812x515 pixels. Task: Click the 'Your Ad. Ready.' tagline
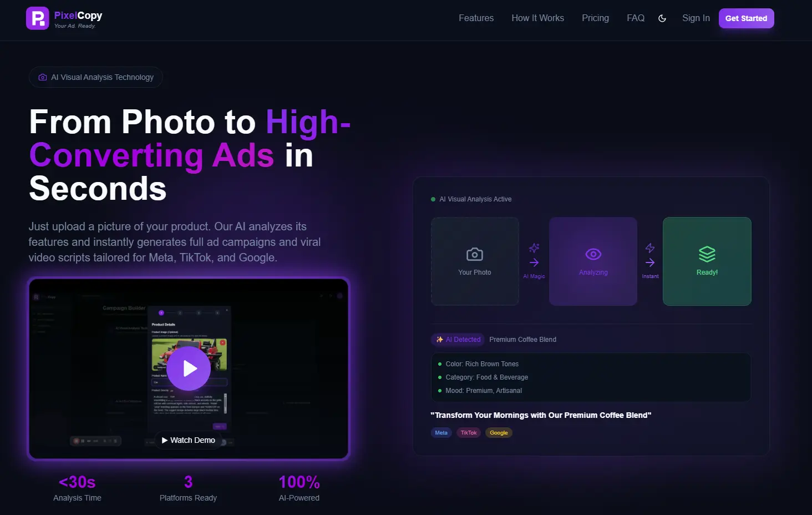[x=75, y=26]
